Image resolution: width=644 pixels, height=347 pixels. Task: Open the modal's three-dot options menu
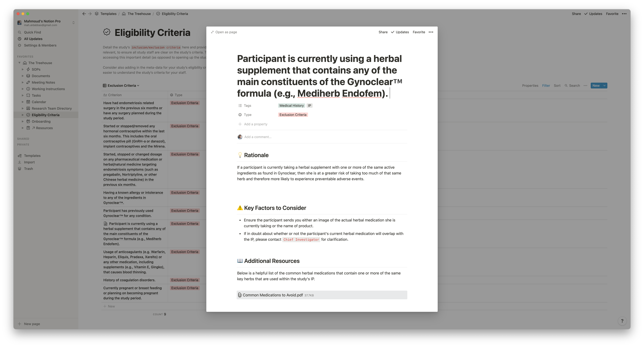coord(431,32)
